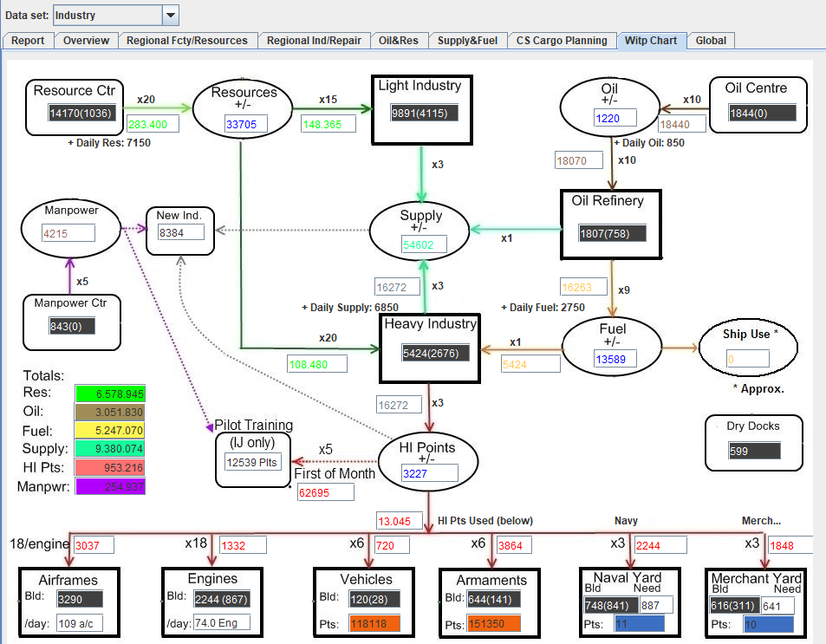Click the Vehicles Pts value 118118

(x=374, y=623)
